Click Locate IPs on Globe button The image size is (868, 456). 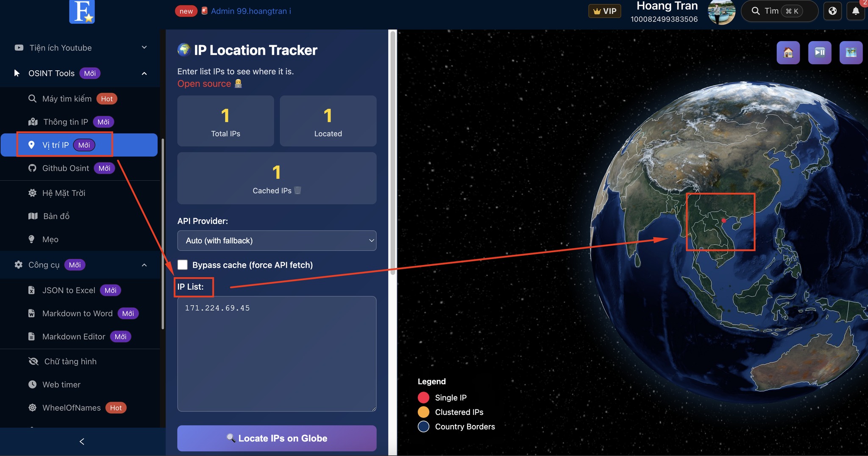coord(277,438)
